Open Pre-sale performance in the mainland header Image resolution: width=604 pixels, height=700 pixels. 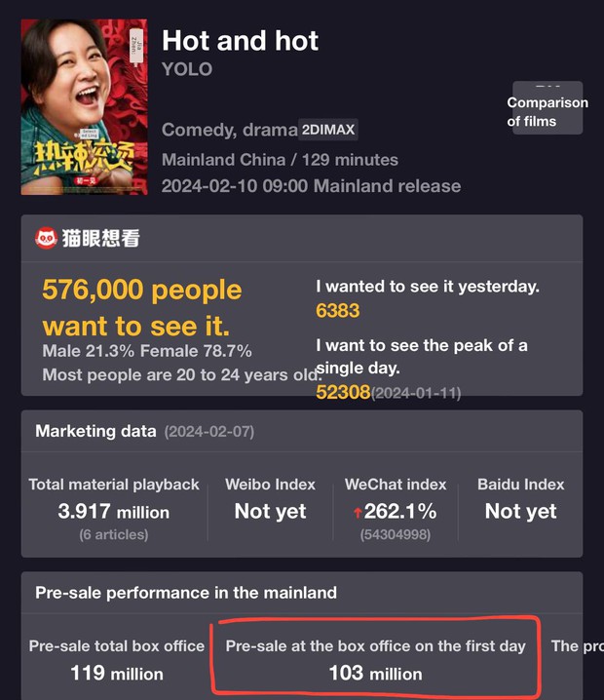point(186,592)
